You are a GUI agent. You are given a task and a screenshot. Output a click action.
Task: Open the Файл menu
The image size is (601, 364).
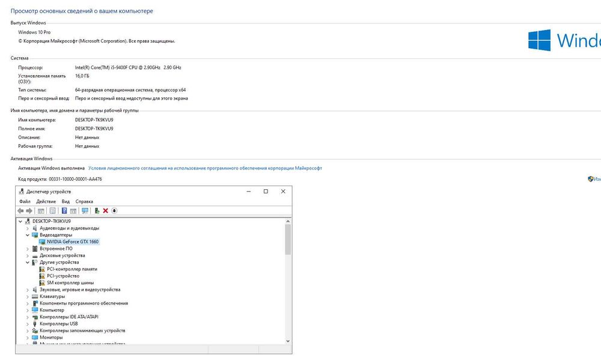[25, 202]
